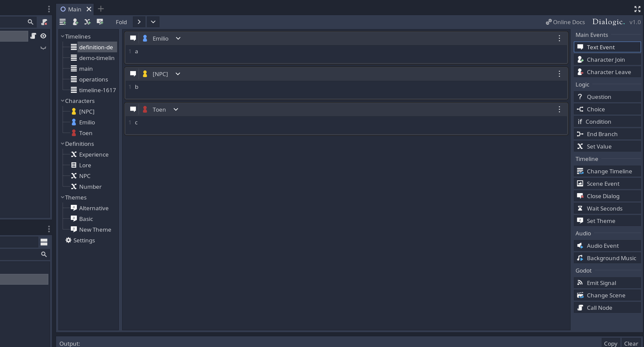Screen dimensions: 644x347
Task: Close the Main scene tab
Action: [x=89, y=9]
